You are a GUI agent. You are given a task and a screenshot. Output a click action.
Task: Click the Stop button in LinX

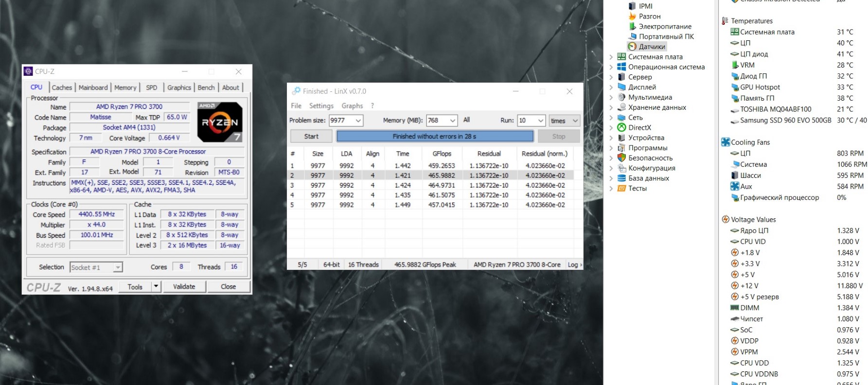(559, 137)
